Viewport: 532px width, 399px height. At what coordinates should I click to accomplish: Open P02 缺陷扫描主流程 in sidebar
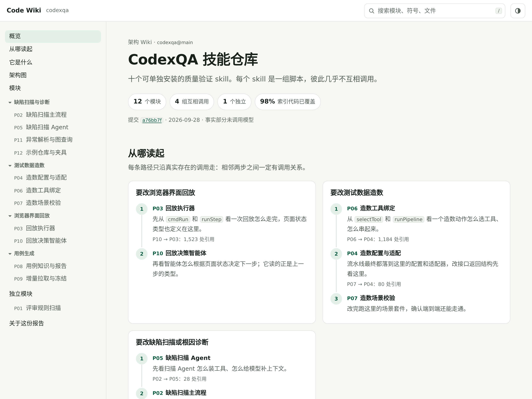click(x=40, y=115)
